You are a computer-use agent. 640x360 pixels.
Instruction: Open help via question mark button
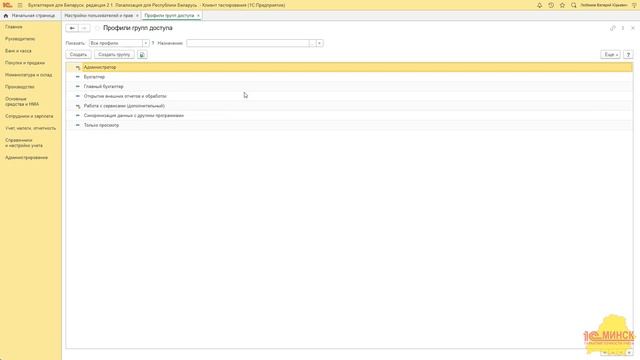(x=629, y=55)
